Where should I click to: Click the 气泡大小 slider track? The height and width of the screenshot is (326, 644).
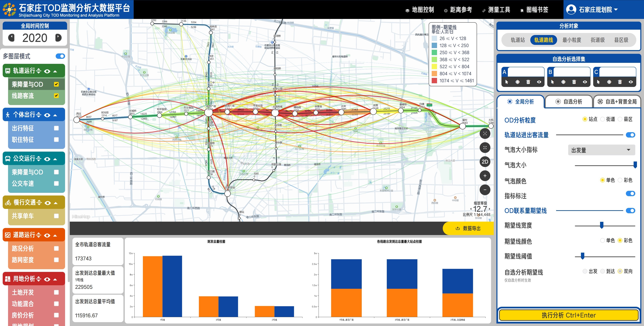(605, 165)
